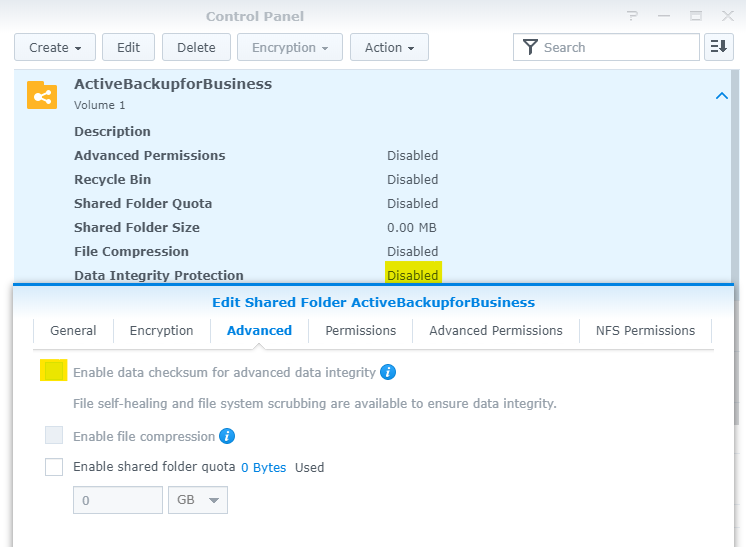The width and height of the screenshot is (746, 547).
Task: Open the Action dropdown menu
Action: (x=389, y=47)
